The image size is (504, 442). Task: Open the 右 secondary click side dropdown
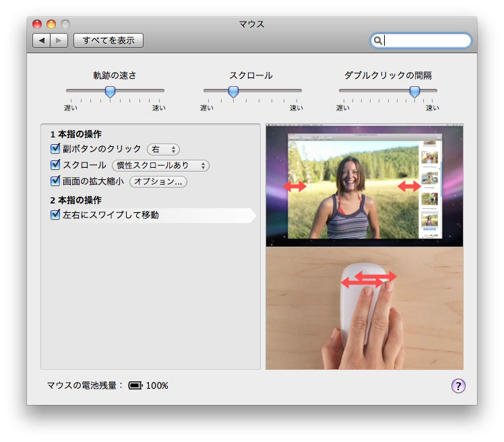163,149
